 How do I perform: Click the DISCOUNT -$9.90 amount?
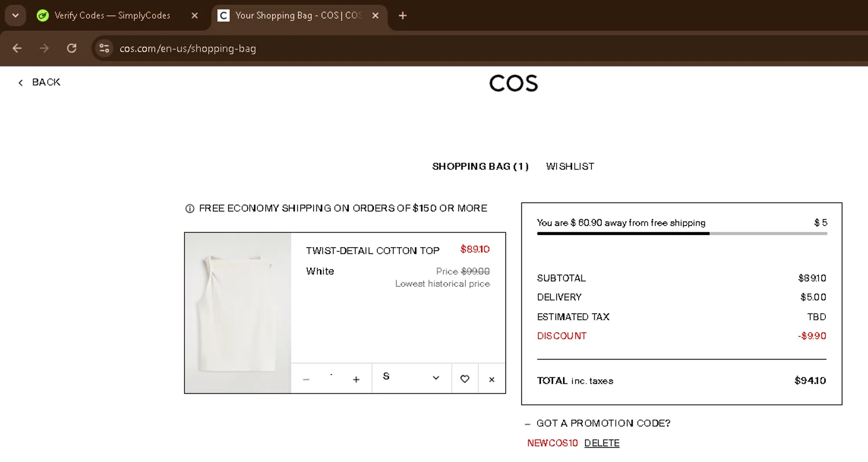(x=812, y=336)
